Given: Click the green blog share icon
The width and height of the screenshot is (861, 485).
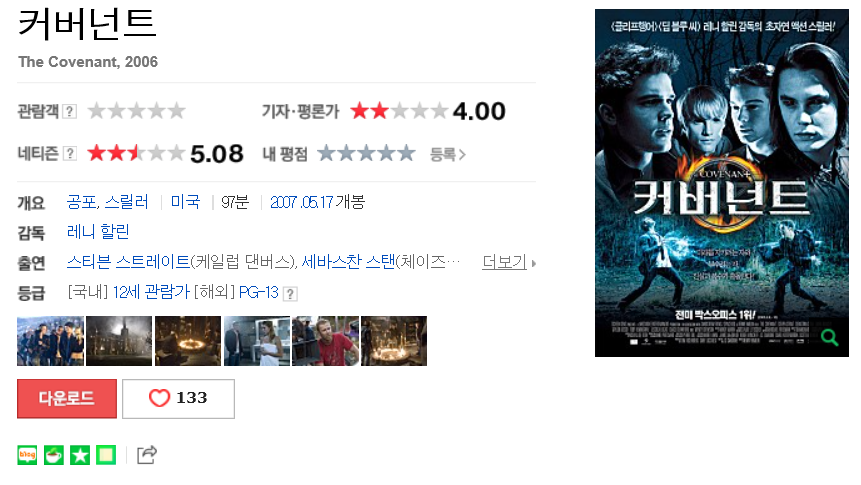Looking at the screenshot, I should (x=27, y=455).
